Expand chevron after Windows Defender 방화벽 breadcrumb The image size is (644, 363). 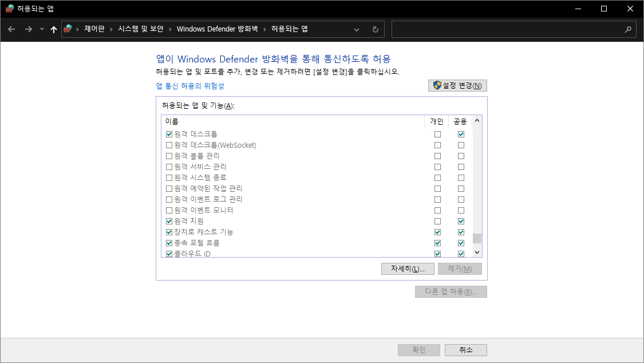pos(264,29)
